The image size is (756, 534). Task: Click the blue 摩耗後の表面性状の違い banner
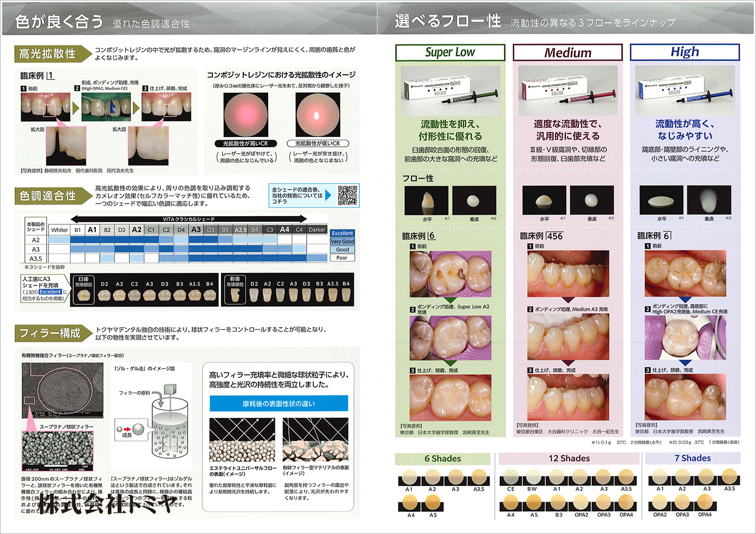tap(279, 403)
